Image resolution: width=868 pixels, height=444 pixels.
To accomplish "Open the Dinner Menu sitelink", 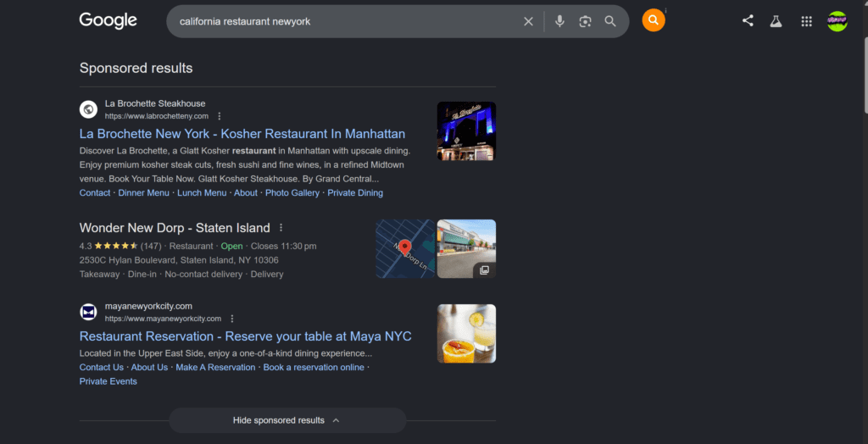I will pyautogui.click(x=144, y=192).
